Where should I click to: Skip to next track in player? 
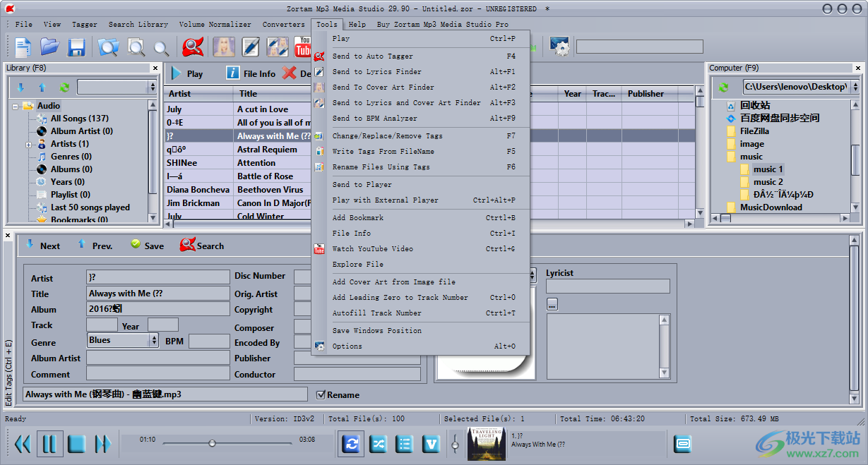103,444
